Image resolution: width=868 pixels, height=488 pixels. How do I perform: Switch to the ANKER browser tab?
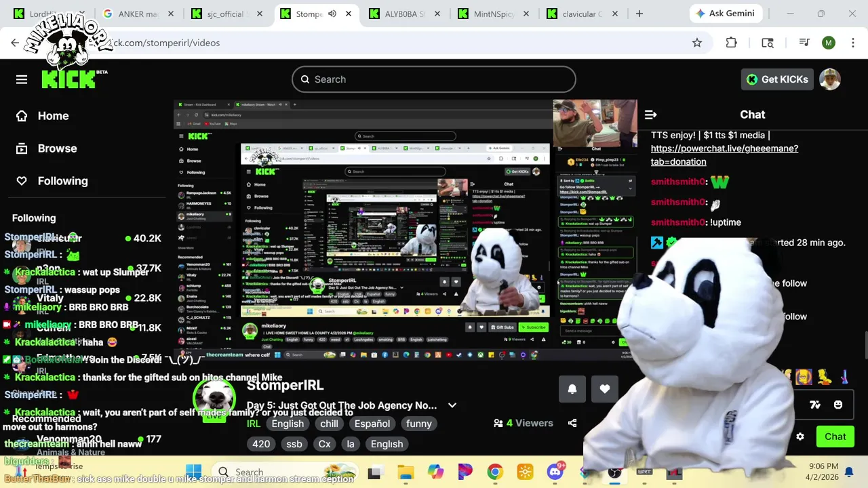tap(140, 14)
